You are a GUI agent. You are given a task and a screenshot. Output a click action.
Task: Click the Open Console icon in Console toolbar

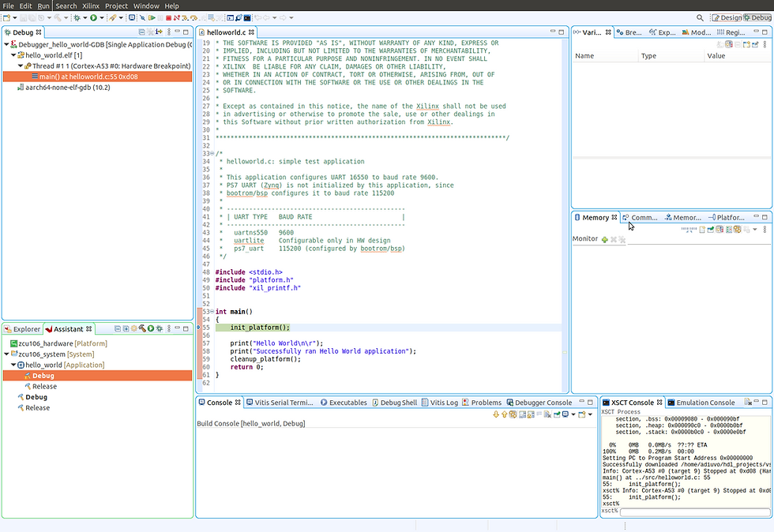point(582,414)
